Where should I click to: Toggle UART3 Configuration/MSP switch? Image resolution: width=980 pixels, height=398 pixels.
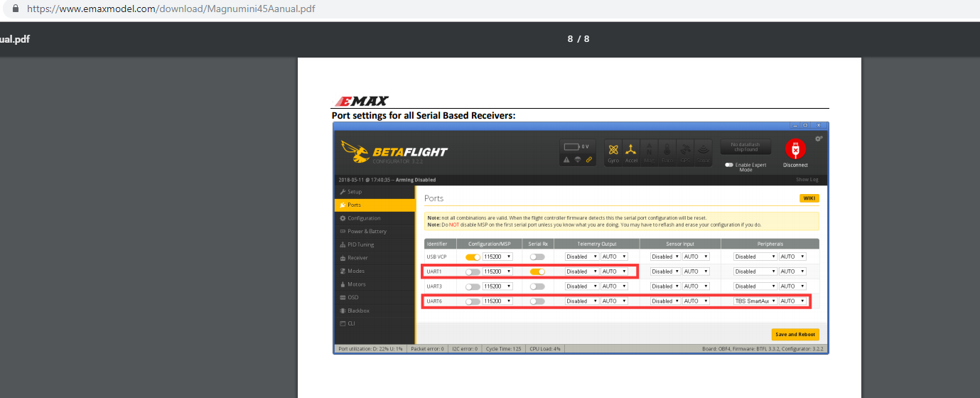(473, 286)
